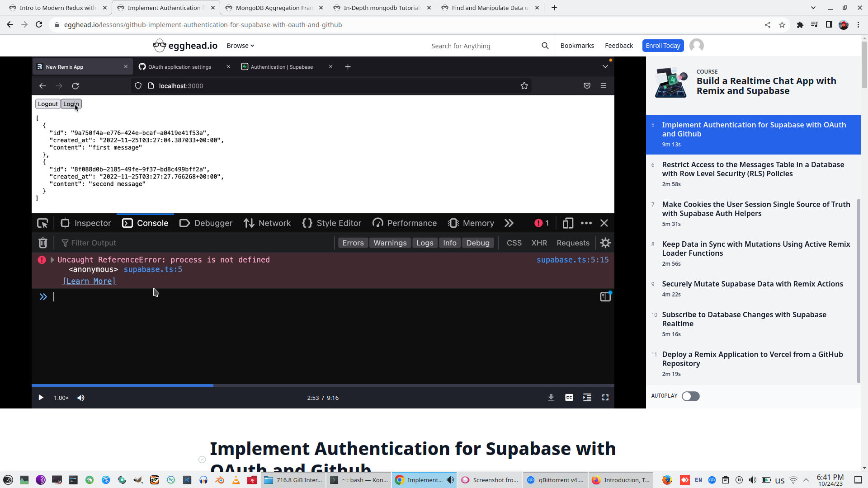The image size is (868, 488).
Task: Toggle the Autoplay switch
Action: coord(690,396)
